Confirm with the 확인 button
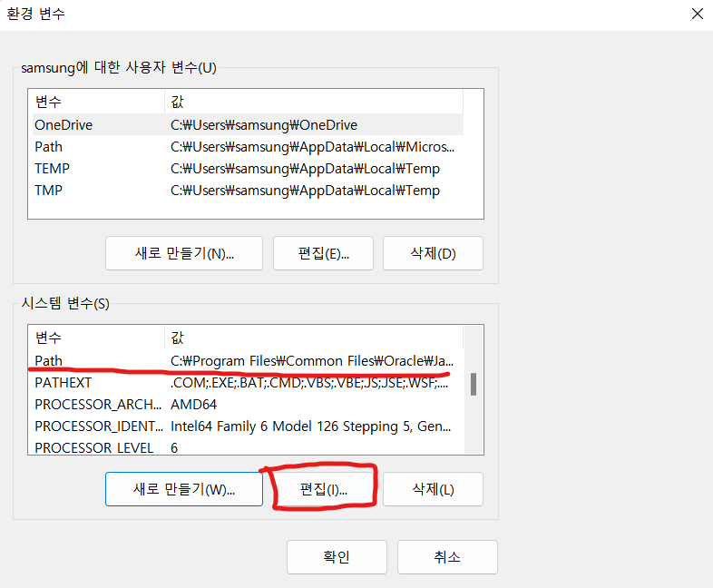Screen dimensions: 713x588 pos(337,556)
